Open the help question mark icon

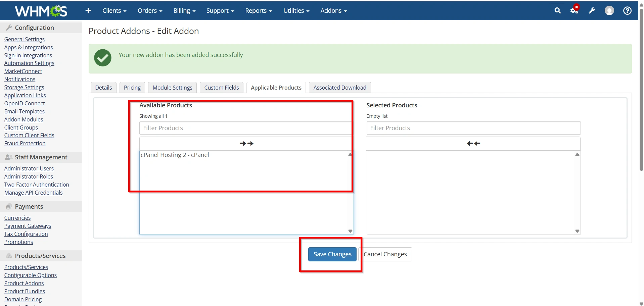(627, 11)
